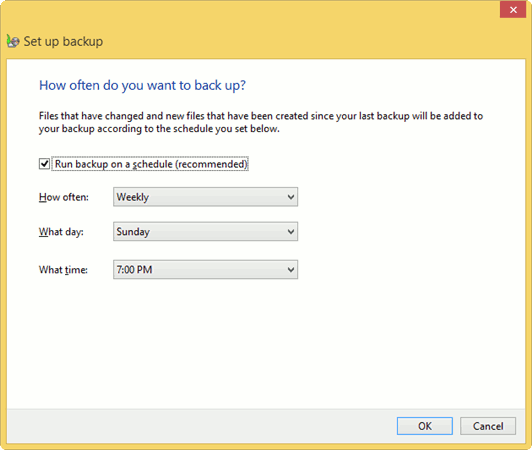Click the arrow on the 7:00 PM combo box
This screenshot has height=450, width=532.
coord(291,269)
